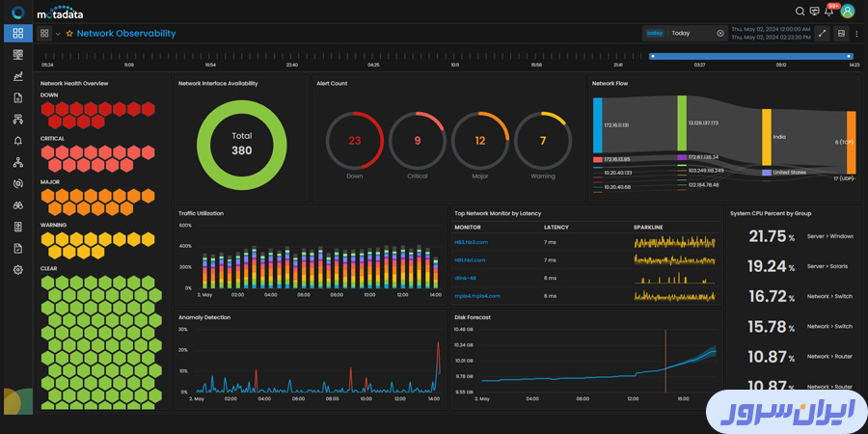Click the alert bell icon in sidebar
The width and height of the screenshot is (868, 434).
pyautogui.click(x=17, y=141)
